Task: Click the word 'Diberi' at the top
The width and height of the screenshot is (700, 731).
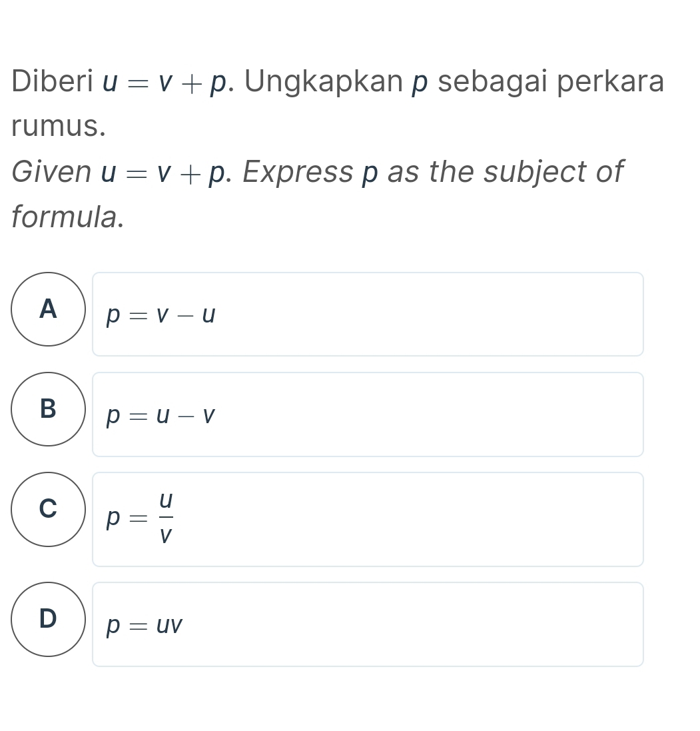Action: coord(52,80)
